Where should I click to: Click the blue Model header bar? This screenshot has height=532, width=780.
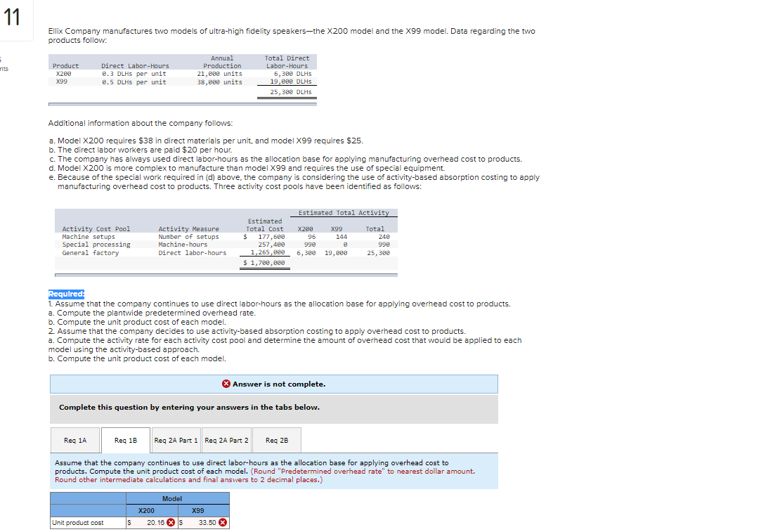(x=173, y=498)
